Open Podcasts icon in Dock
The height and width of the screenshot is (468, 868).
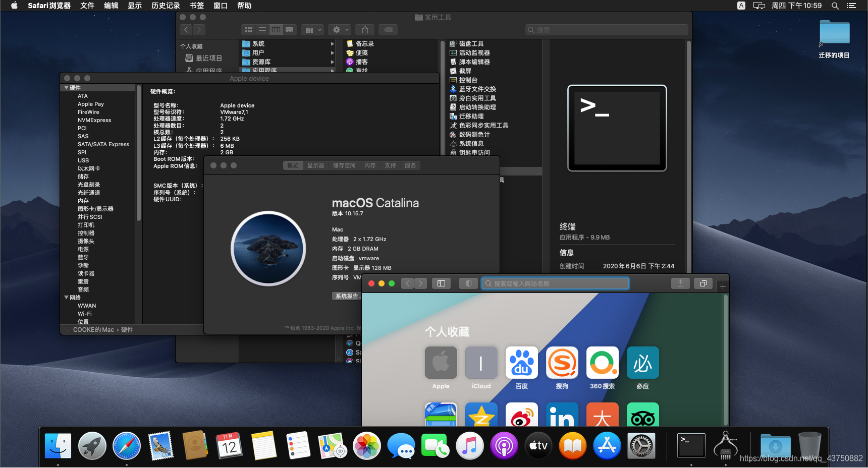tap(504, 446)
